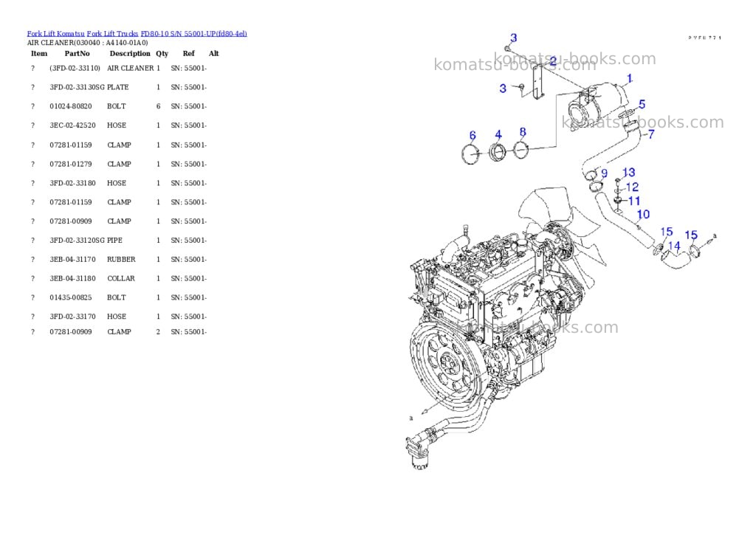Viewport: 756px width, 535px height.
Task: Select part number 3EC-02-42520
Action: coord(72,125)
